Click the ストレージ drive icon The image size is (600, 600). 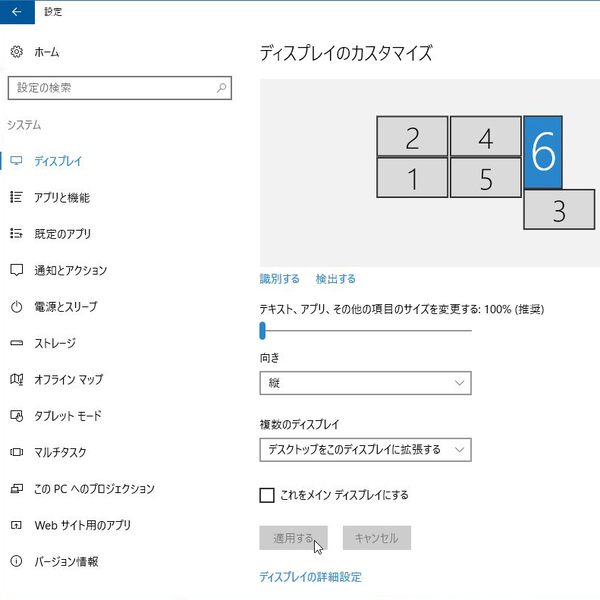(16, 343)
